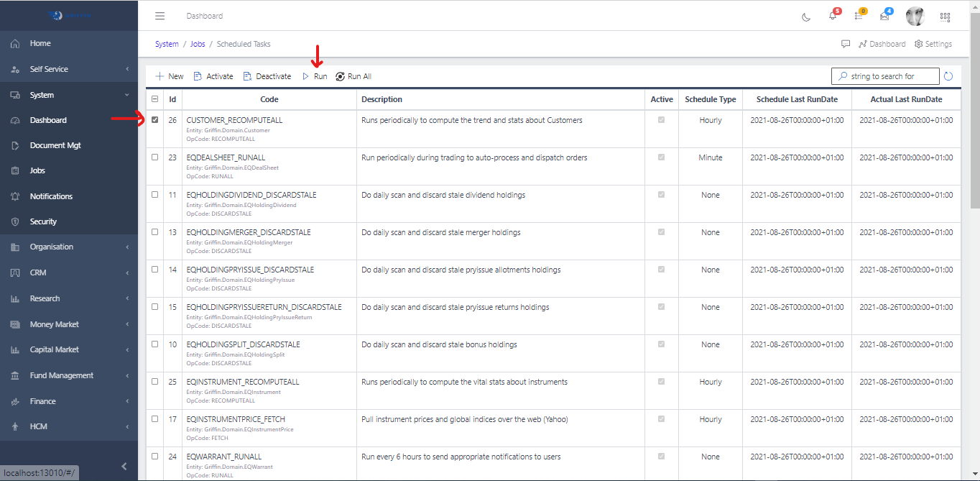Image resolution: width=980 pixels, height=481 pixels.
Task: Focus the string to search for field
Action: click(x=885, y=76)
